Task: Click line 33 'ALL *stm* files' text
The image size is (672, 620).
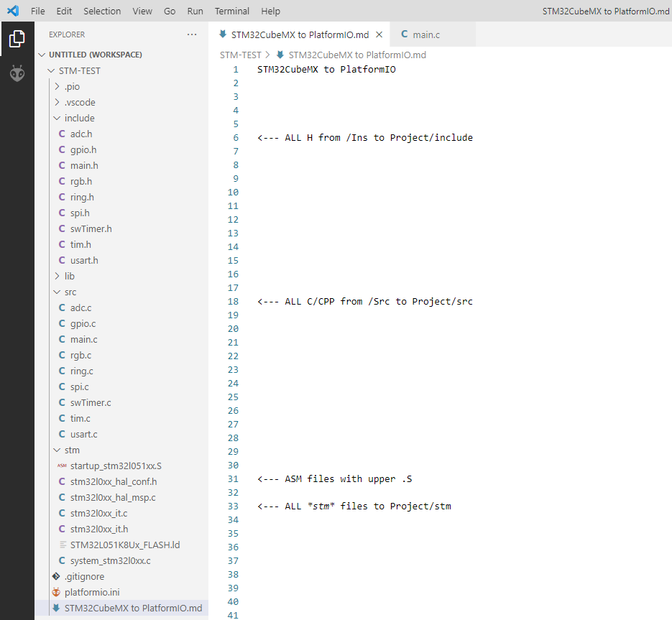Action: click(354, 506)
